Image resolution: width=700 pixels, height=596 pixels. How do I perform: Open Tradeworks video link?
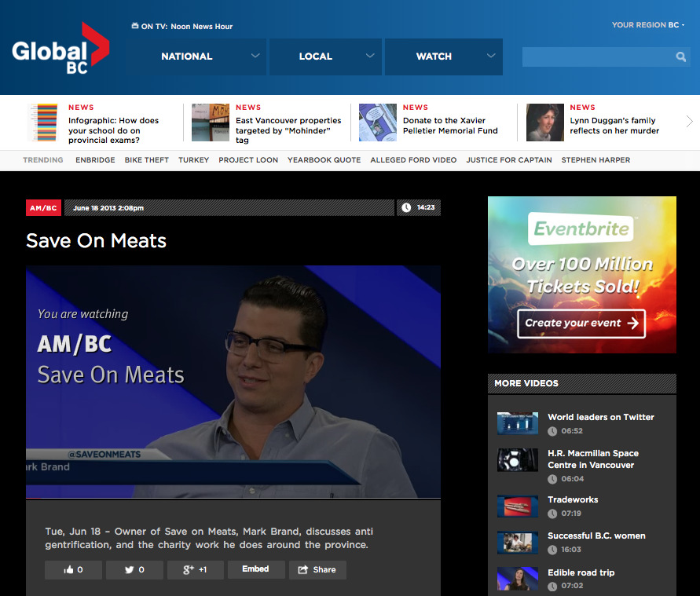coord(573,499)
